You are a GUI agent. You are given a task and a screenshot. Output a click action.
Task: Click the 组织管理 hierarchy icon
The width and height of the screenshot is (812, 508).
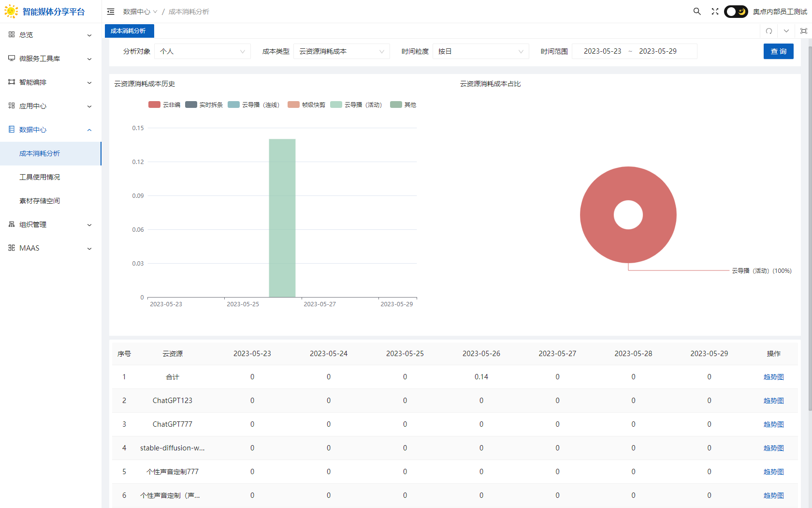12,224
